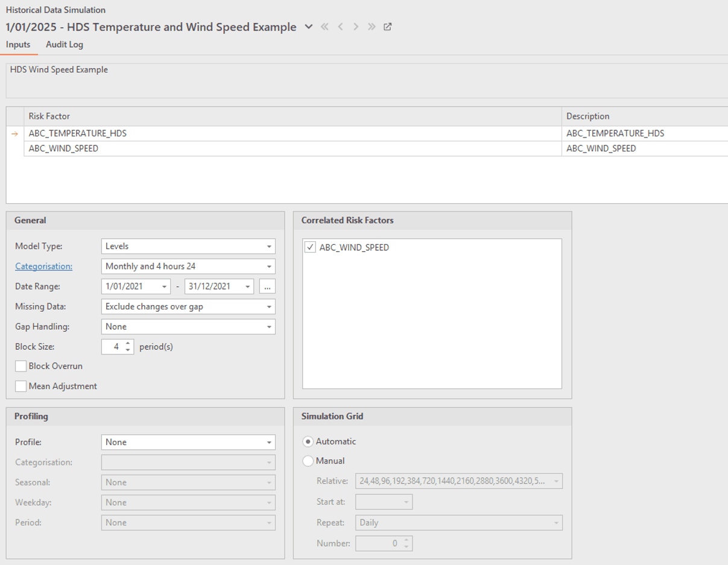
Task: Toggle ABC_WIND_SPEED correlated risk factor checkbox
Action: (310, 247)
